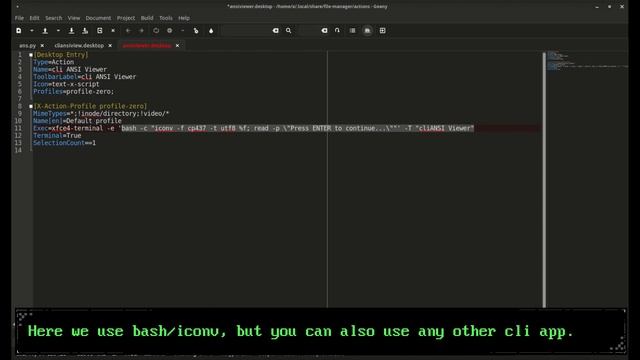
Task: Click the Run/Execute toolbar icon
Action: click(196, 31)
